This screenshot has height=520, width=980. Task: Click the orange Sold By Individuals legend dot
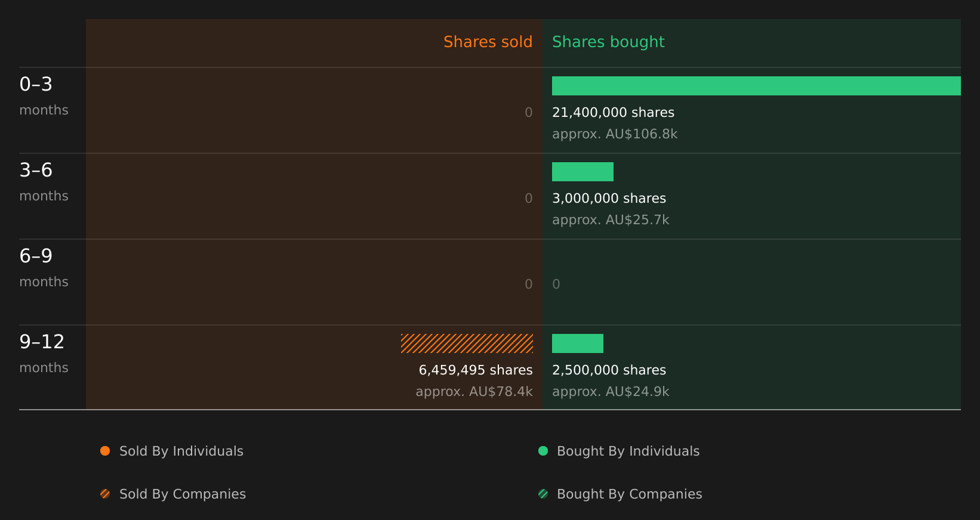point(105,451)
